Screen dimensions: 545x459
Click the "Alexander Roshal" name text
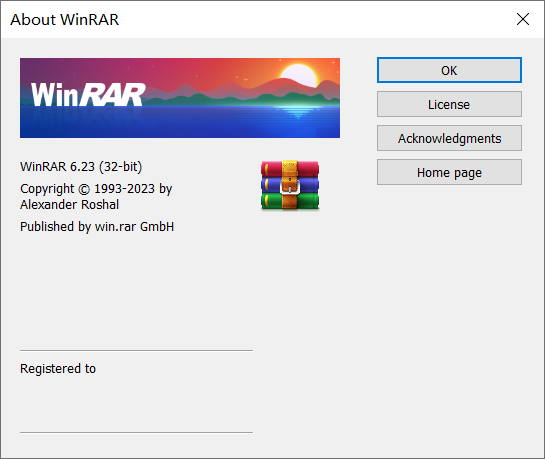tap(70, 205)
